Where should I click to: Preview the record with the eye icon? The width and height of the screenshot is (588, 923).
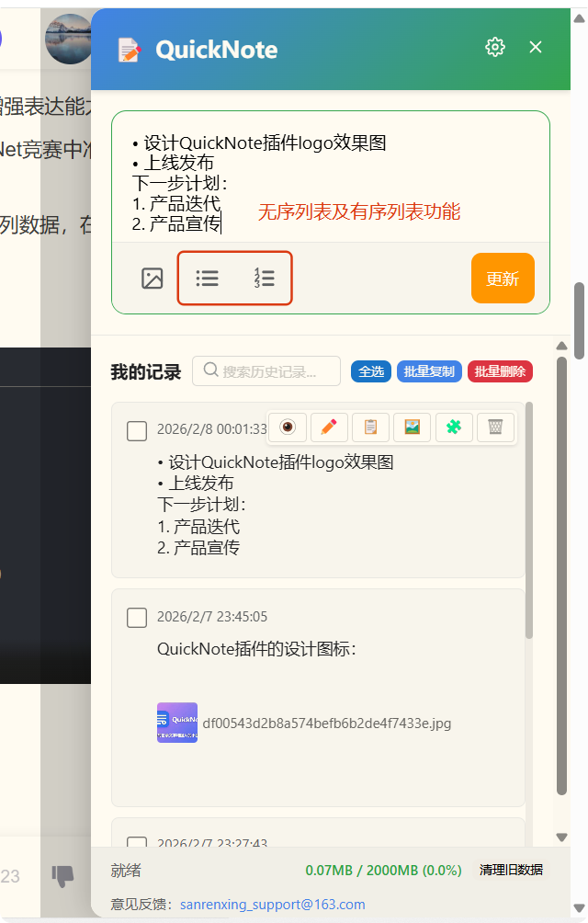288,427
